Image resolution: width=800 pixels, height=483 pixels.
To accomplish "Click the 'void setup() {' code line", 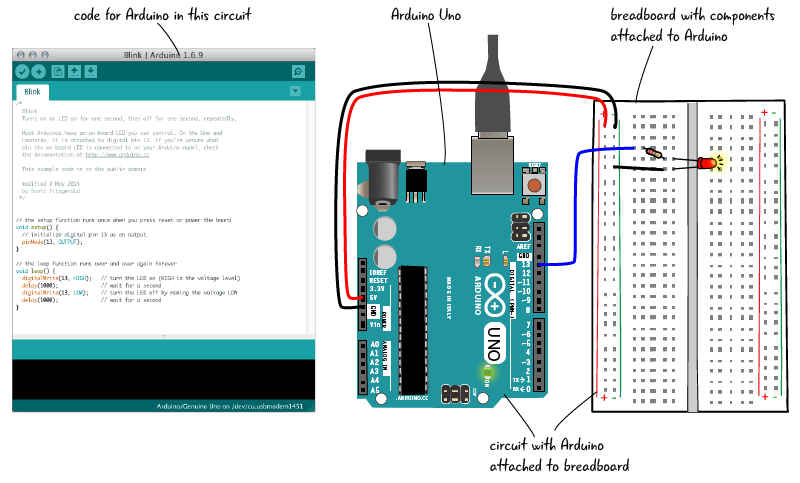I will 37,227.
